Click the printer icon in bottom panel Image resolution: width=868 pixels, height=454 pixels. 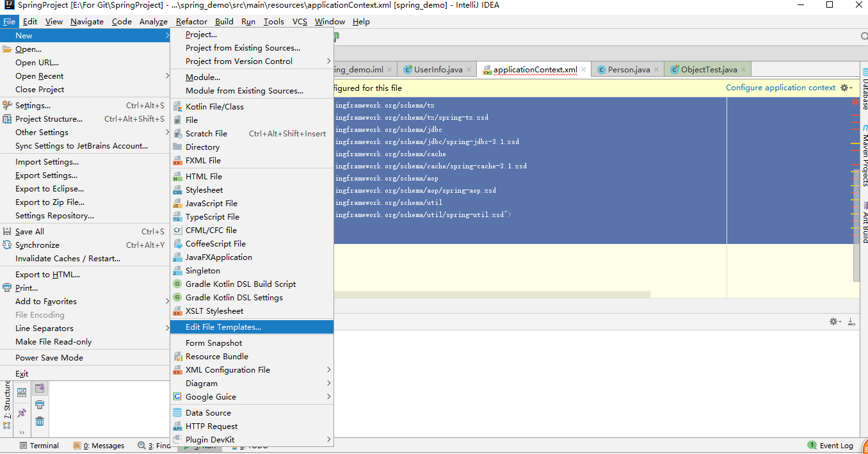point(40,405)
